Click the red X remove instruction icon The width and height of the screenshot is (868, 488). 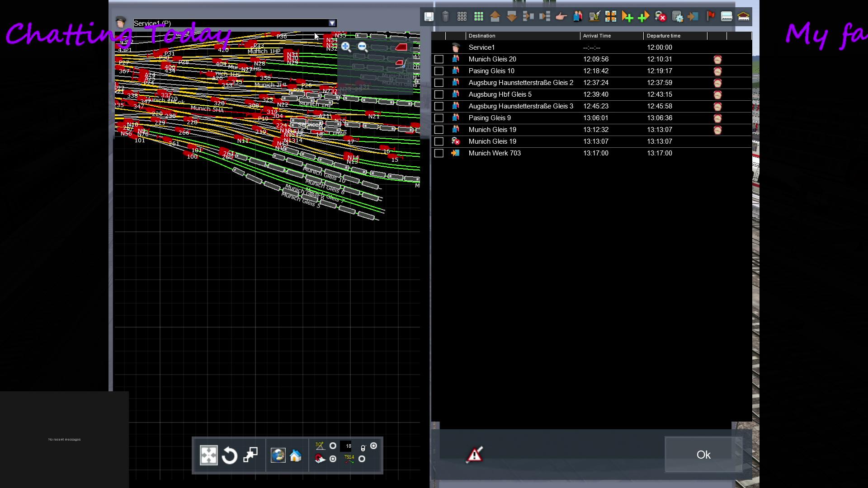(660, 17)
